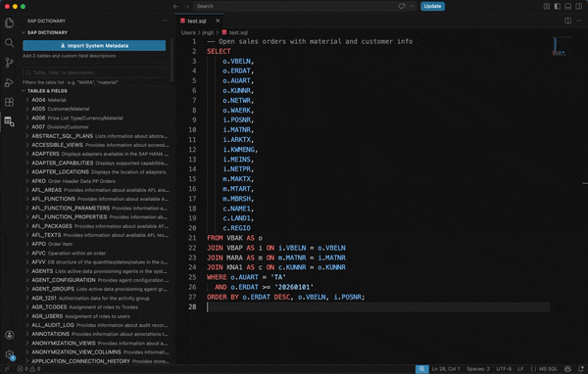Image resolution: width=588 pixels, height=374 pixels.
Task: Open dropdown arrow next to chat icon
Action: (412, 7)
